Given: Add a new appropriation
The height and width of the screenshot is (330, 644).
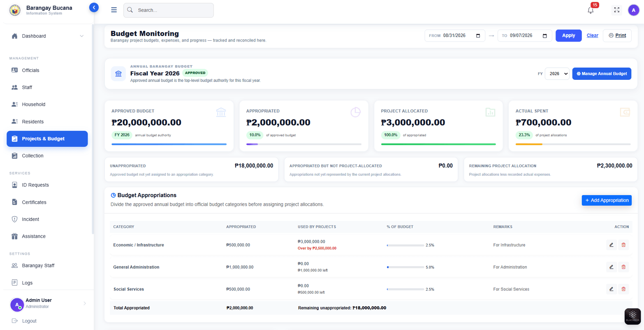Looking at the screenshot, I should click(607, 200).
